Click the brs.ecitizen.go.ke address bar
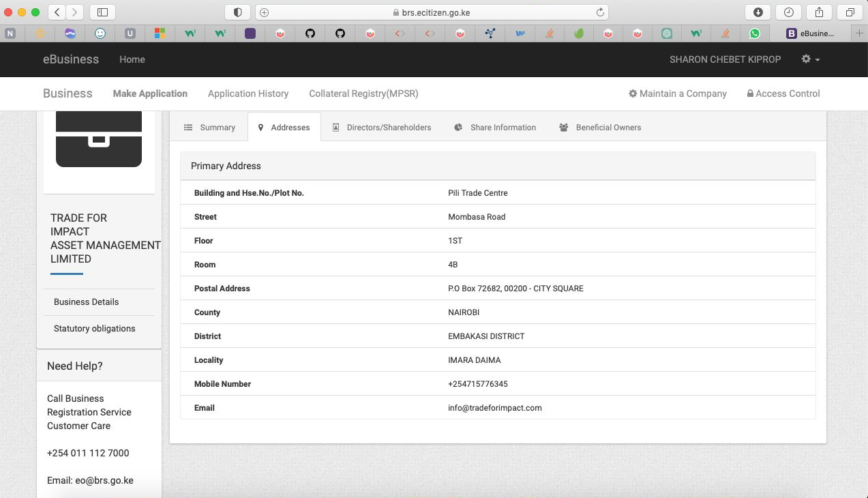The width and height of the screenshot is (868, 498). pyautogui.click(x=431, y=12)
